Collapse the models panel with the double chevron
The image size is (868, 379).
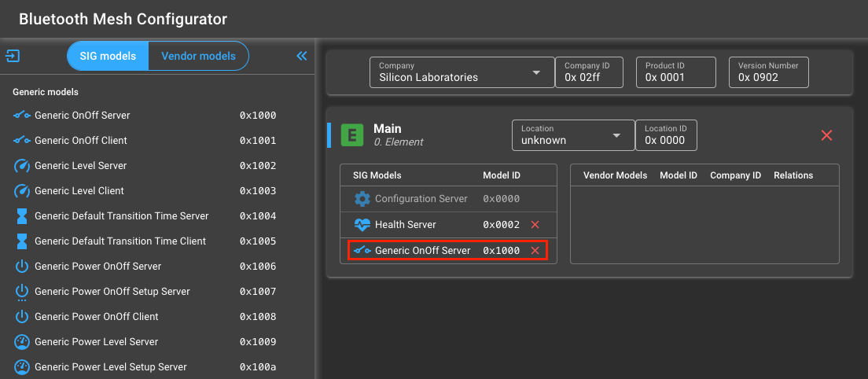pos(302,56)
